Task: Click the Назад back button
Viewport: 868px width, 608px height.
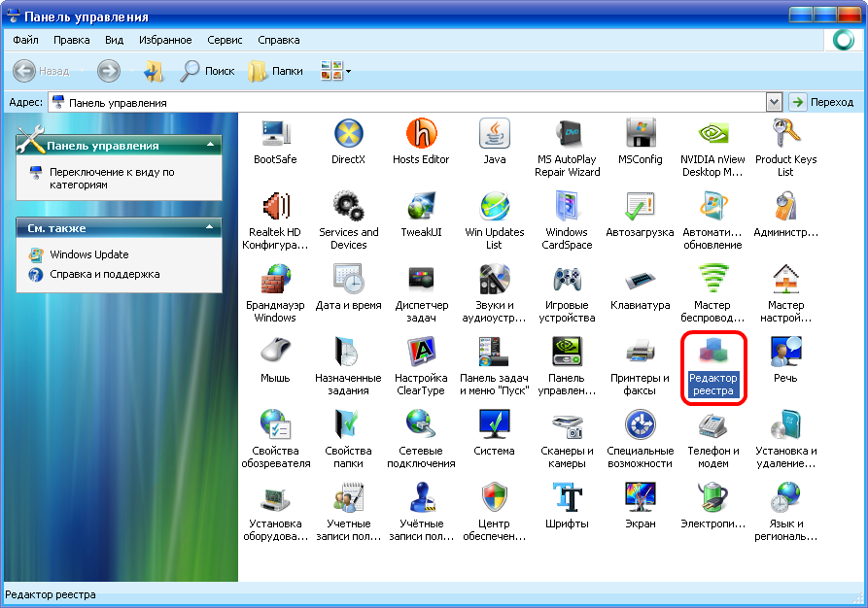Action: click(x=41, y=71)
